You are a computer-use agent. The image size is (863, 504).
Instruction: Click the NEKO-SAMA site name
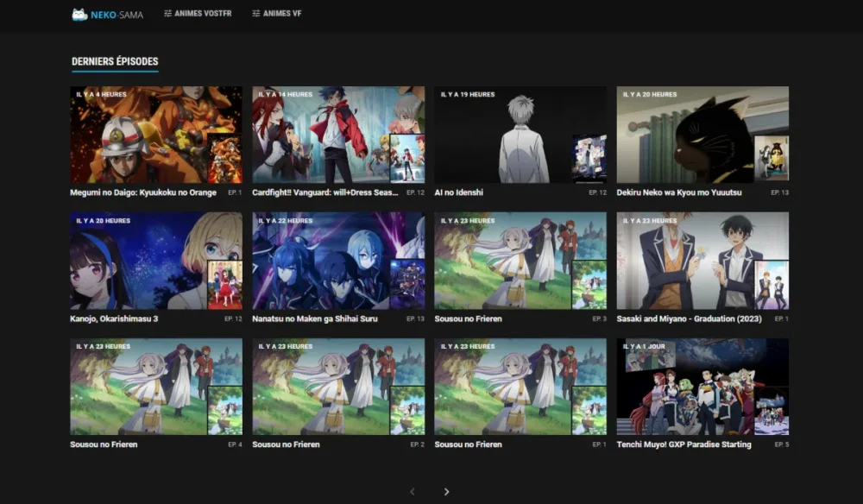click(117, 15)
